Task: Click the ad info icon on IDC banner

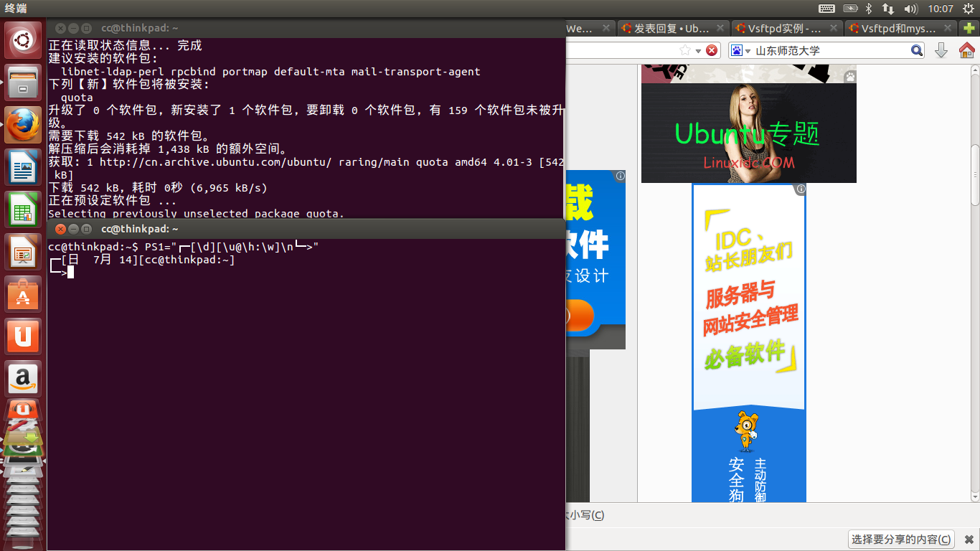Action: click(x=801, y=189)
